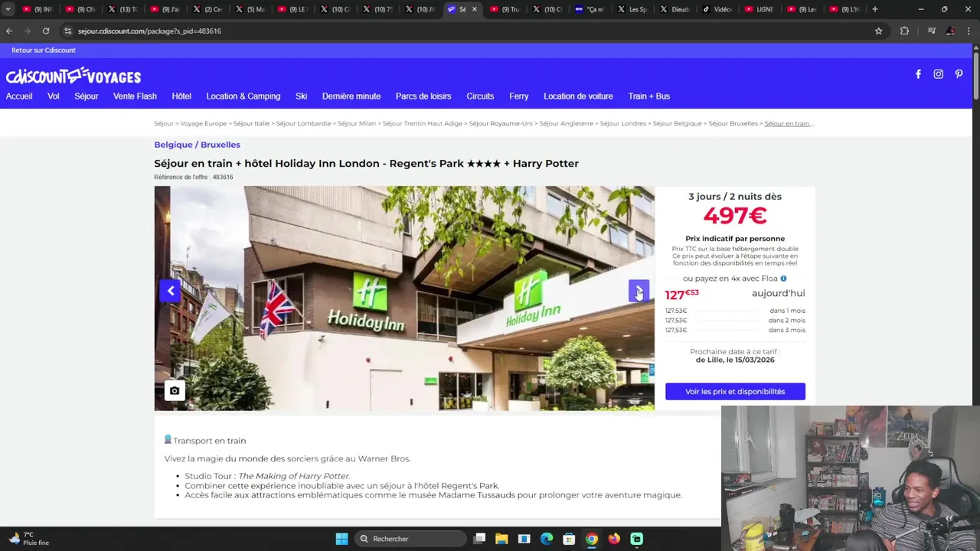Click Retour sur Cdiscount link
Viewport: 980px width, 551px height.
coord(44,50)
